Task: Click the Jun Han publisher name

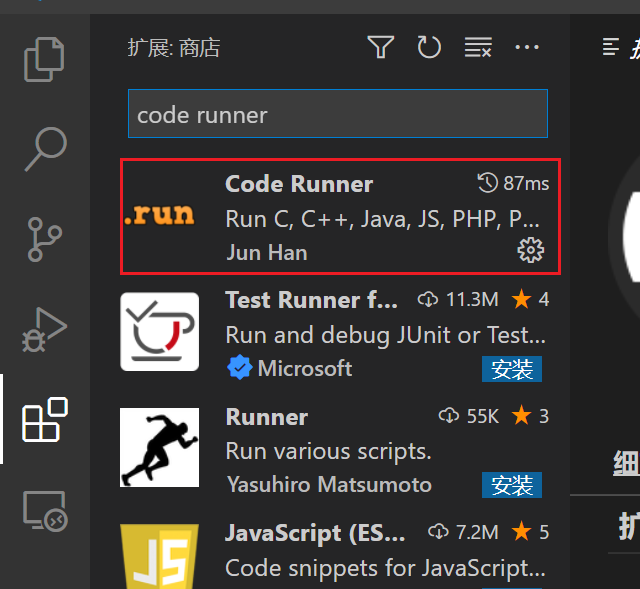Action: click(x=267, y=253)
